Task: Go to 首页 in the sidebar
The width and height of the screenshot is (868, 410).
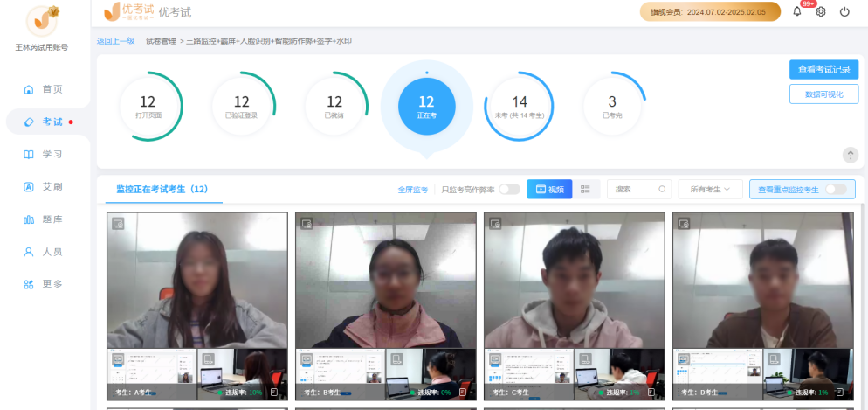Action: [x=45, y=89]
